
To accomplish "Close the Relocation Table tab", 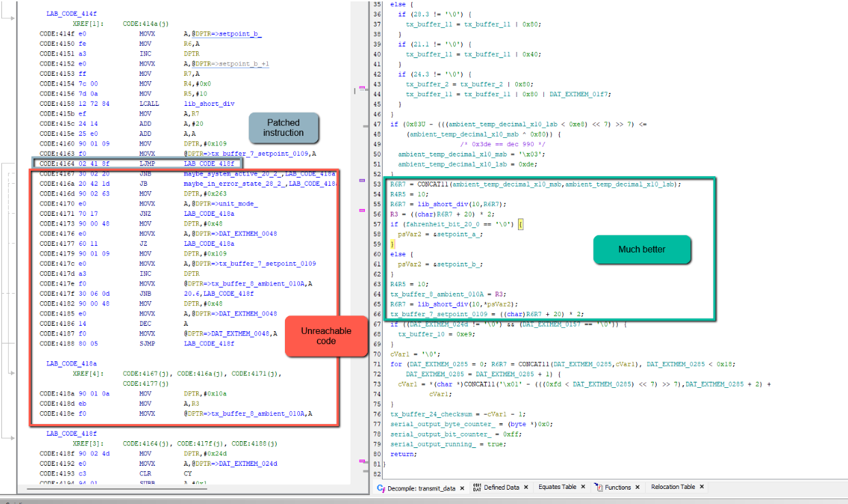I will tap(701, 488).
